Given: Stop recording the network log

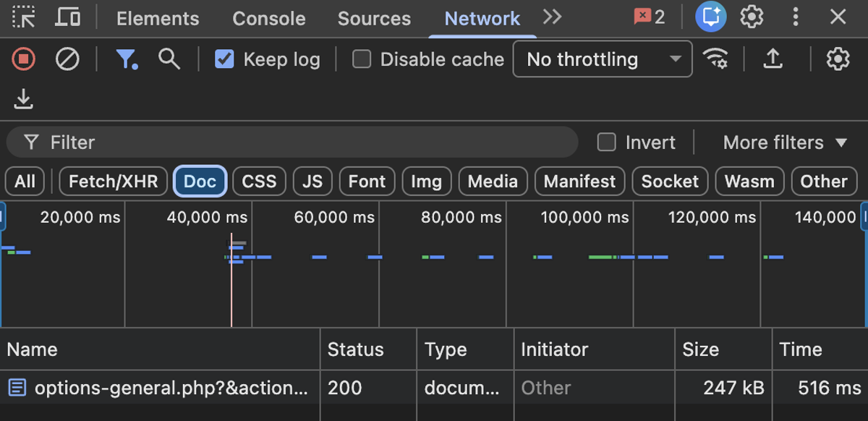Looking at the screenshot, I should point(23,59).
